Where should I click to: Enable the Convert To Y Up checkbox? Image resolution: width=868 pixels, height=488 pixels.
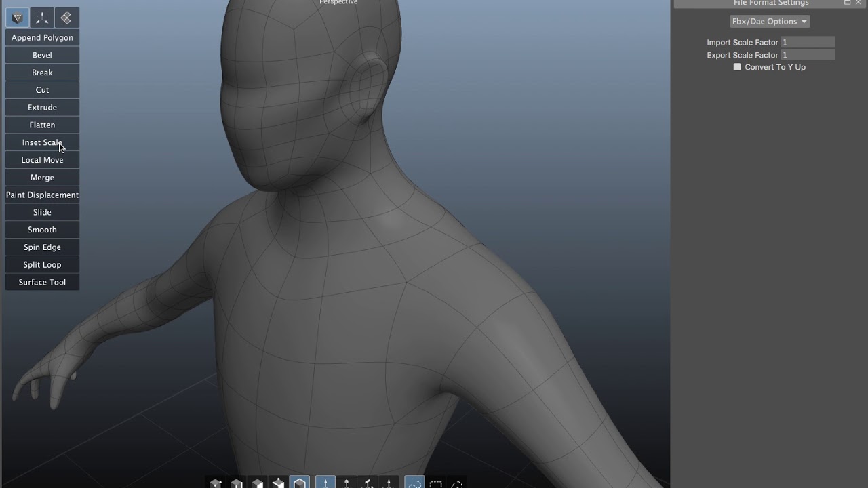pyautogui.click(x=737, y=67)
